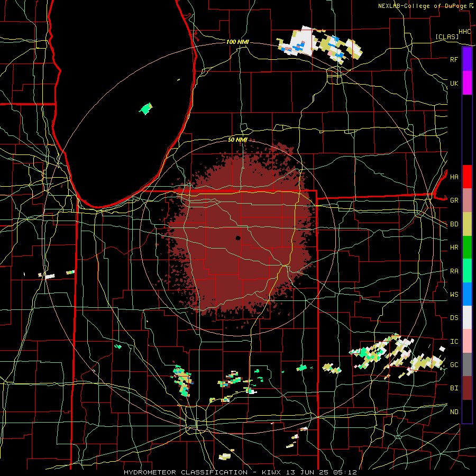Pick the olive-yellow BD legend swatch
This screenshot has width=476, height=476.
click(x=467, y=224)
